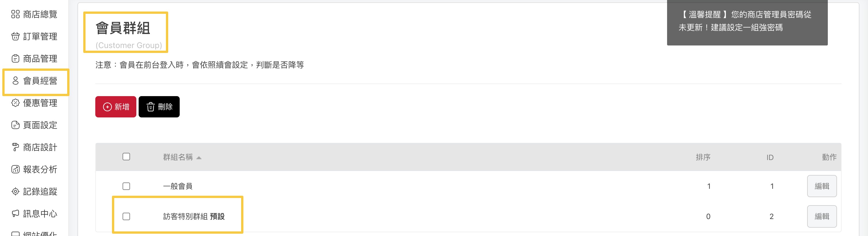
Task: Click the black 刪除 button
Action: click(159, 107)
